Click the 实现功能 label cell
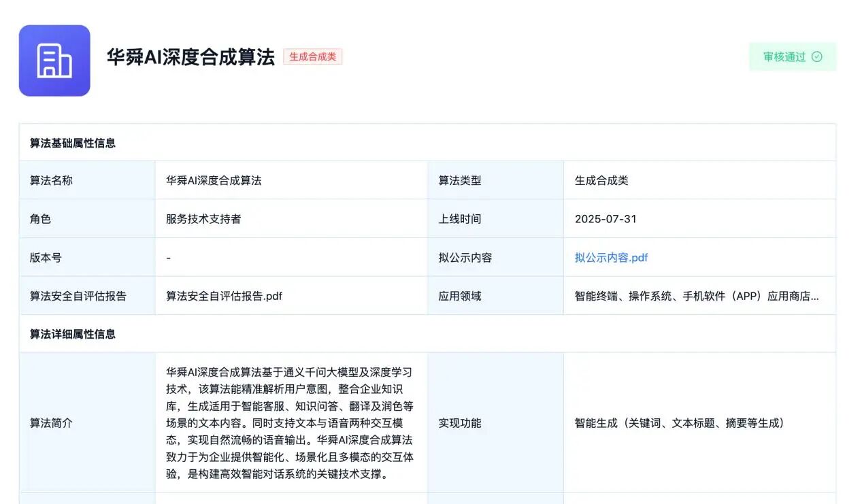This screenshot has height=504, width=862. [x=460, y=423]
